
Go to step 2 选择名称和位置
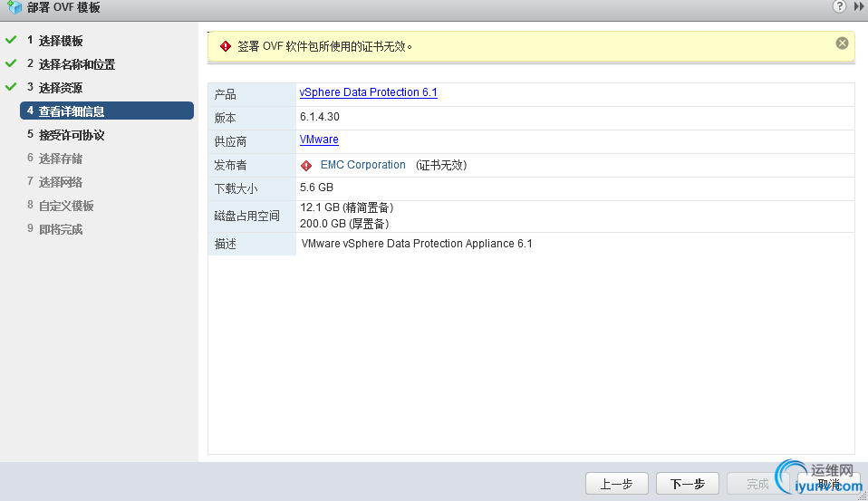(x=71, y=64)
